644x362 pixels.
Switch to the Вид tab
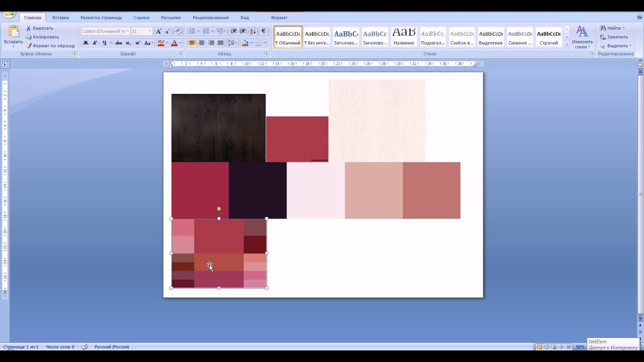245,18
